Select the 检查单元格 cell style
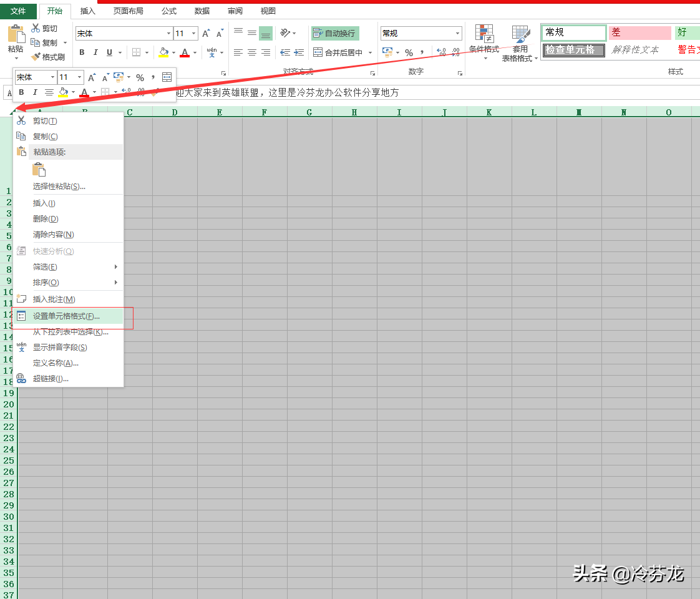This screenshot has height=599, width=700. (573, 50)
